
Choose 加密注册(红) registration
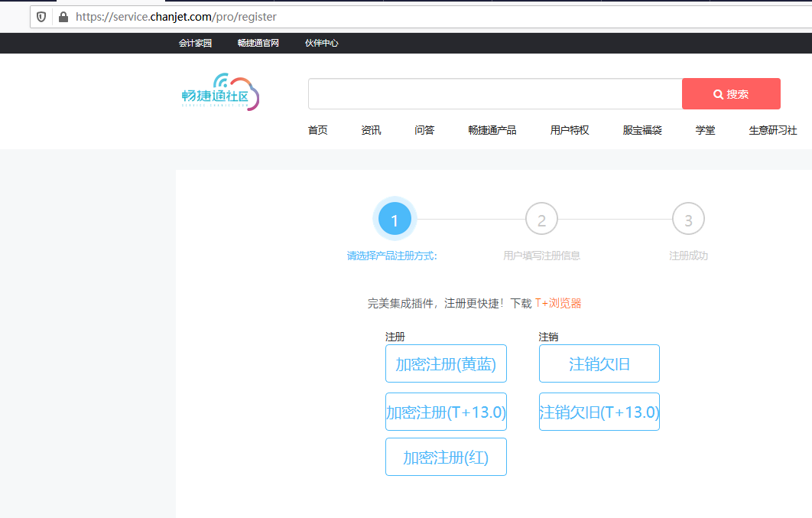(446, 457)
